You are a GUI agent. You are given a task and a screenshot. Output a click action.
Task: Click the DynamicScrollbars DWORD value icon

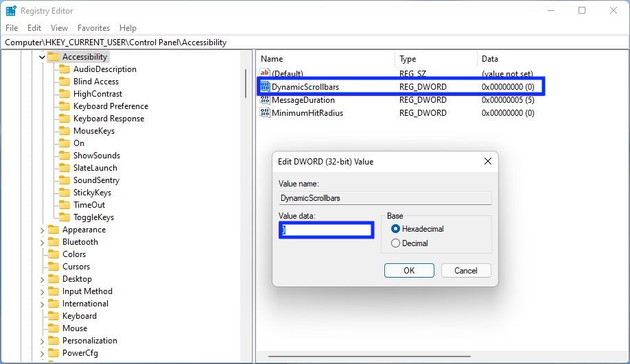click(x=265, y=87)
